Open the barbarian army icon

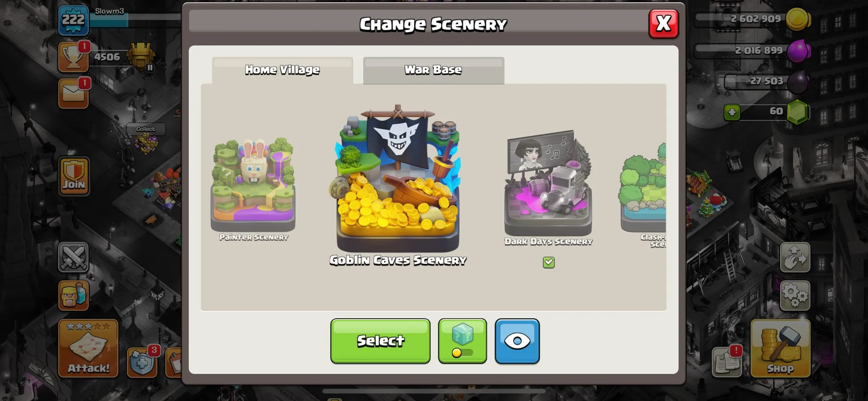[73, 295]
